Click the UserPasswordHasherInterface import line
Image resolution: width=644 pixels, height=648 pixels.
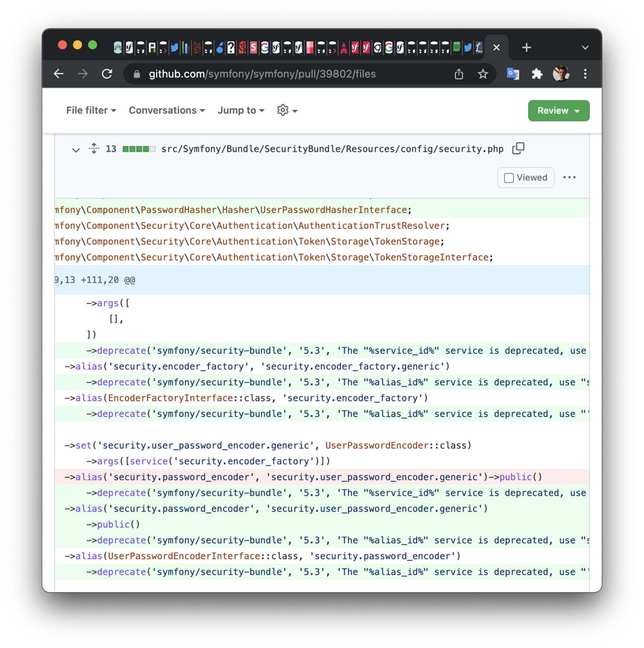tap(322, 210)
